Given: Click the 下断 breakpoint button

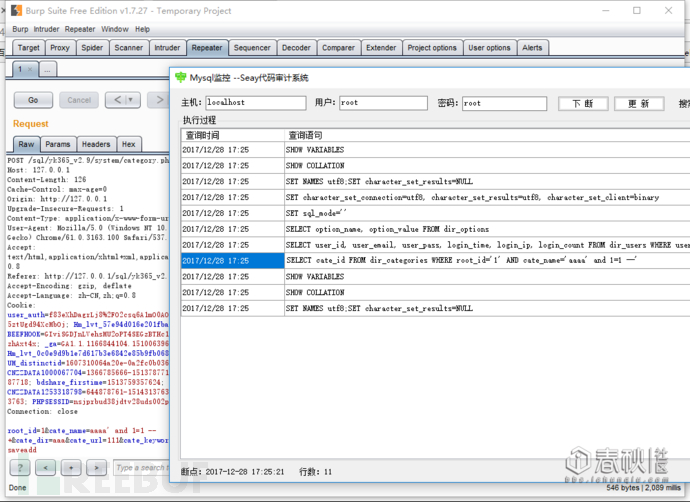Looking at the screenshot, I should (x=583, y=103).
